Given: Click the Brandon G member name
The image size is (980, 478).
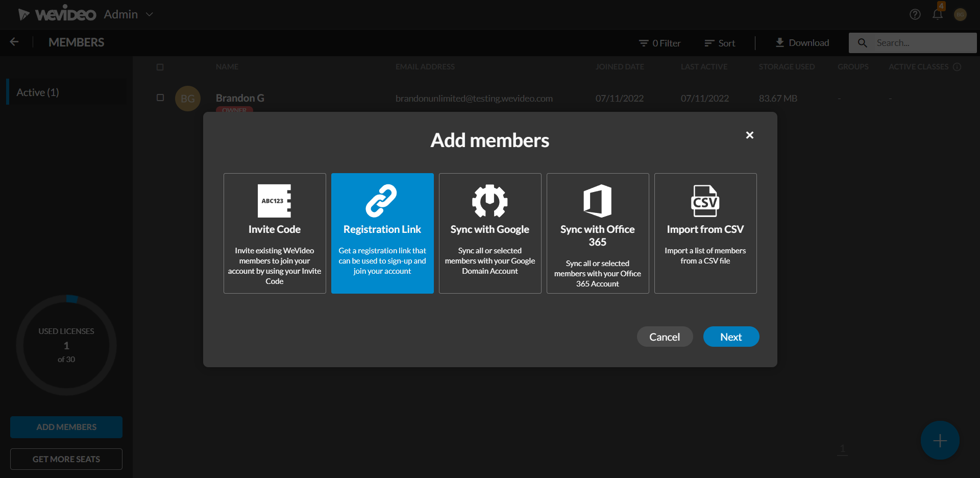Looking at the screenshot, I should [x=240, y=98].
